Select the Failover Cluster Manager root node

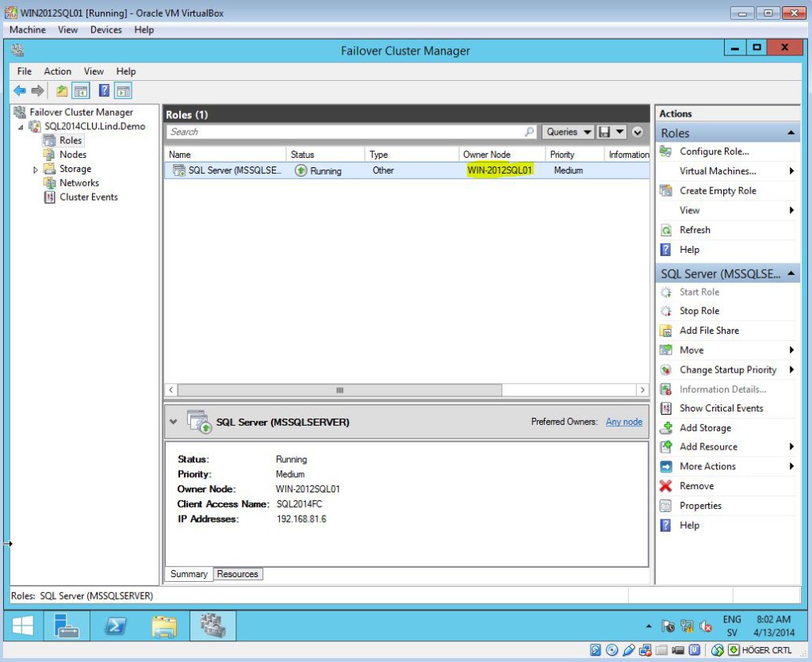click(x=81, y=112)
